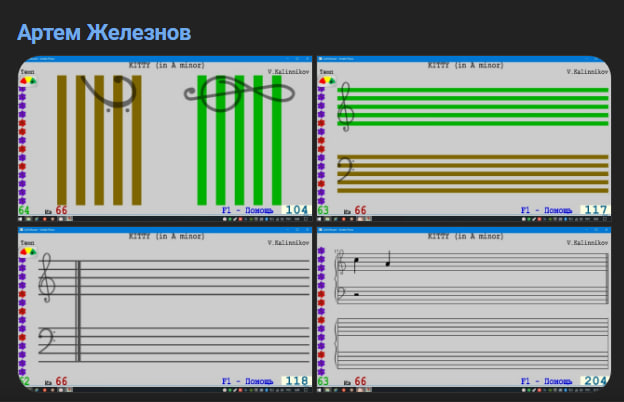Click the counter showing 117
Viewport: 624px width, 402px height.
tap(595, 211)
